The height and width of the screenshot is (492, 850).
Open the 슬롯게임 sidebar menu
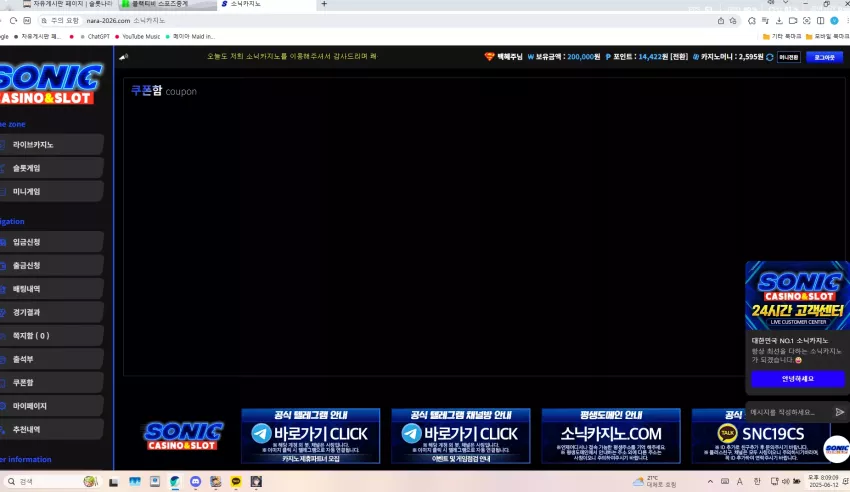click(51, 168)
